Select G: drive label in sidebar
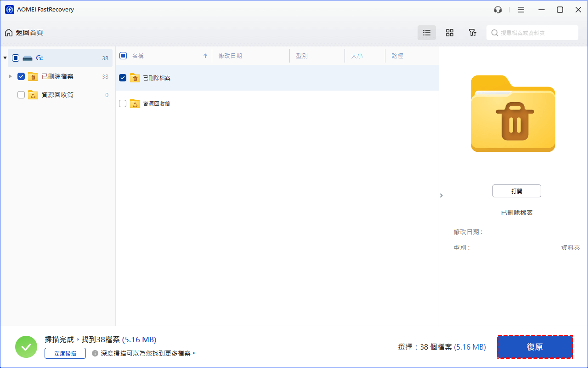The width and height of the screenshot is (588, 368). [x=40, y=58]
